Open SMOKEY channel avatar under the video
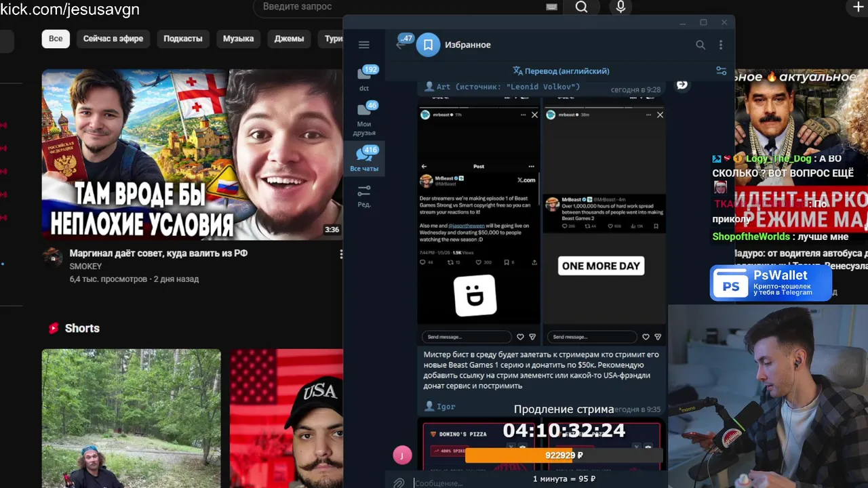Image resolution: width=868 pixels, height=488 pixels. [x=52, y=257]
